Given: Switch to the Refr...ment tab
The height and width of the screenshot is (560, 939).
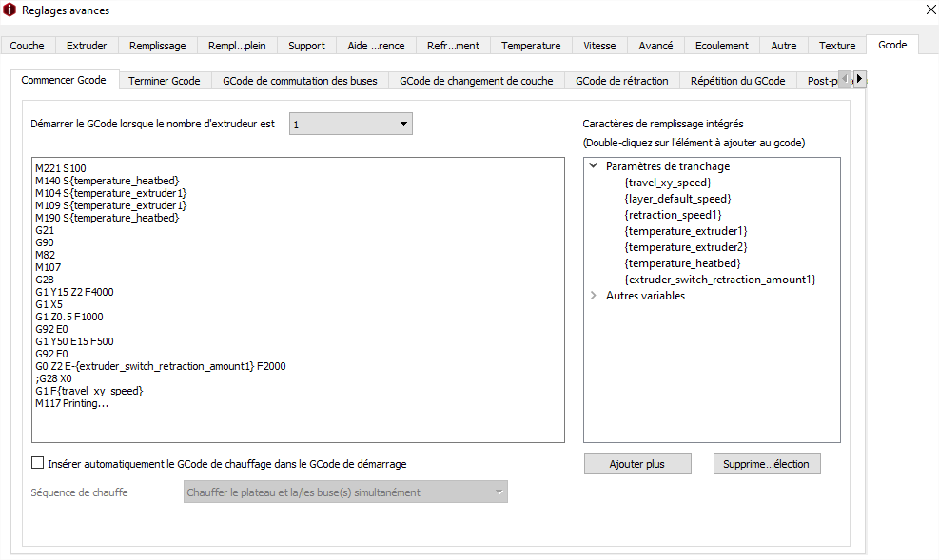Looking at the screenshot, I should tap(453, 46).
